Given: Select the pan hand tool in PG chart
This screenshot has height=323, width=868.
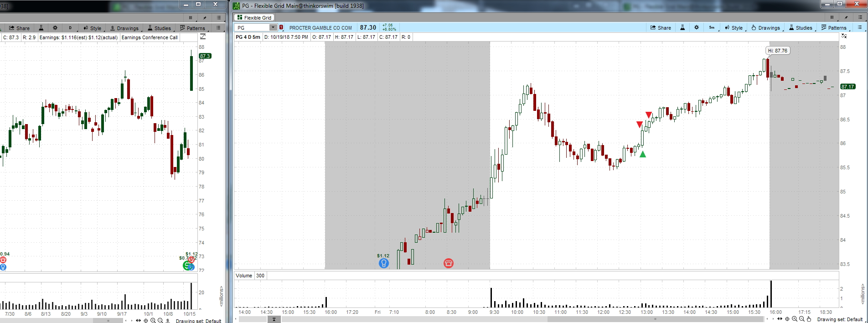Looking at the screenshot, I should [809, 319].
